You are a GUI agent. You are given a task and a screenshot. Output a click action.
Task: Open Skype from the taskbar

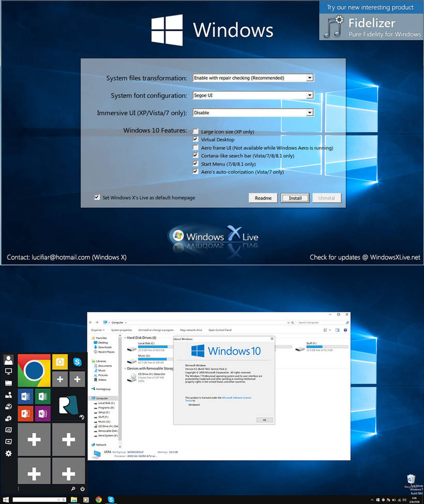[111, 500]
